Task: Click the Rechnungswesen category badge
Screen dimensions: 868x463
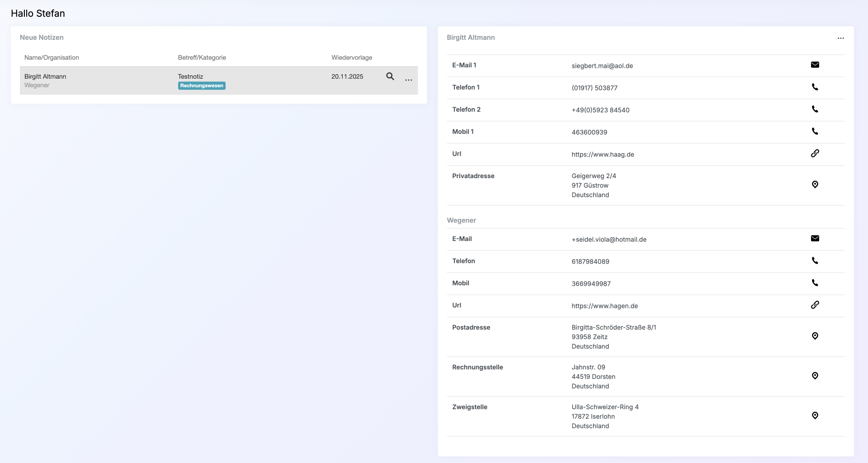Action: (x=202, y=86)
